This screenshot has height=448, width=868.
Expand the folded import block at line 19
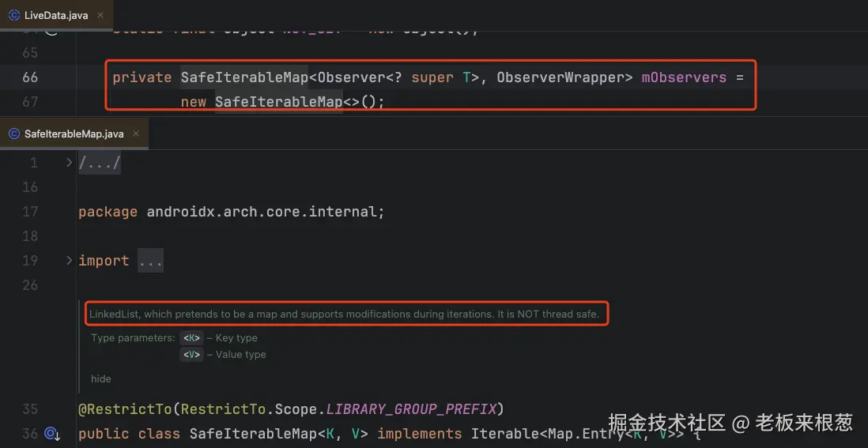[x=69, y=260]
